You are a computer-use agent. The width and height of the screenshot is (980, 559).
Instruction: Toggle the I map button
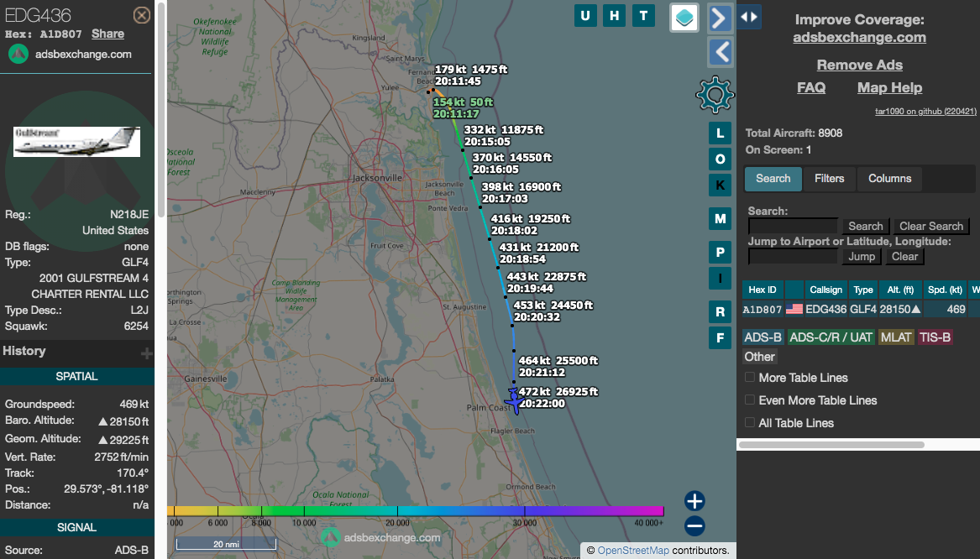(720, 279)
